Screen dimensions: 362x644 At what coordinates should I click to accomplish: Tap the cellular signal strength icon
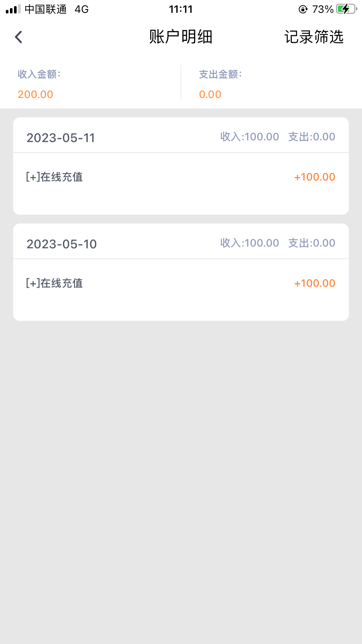click(x=13, y=9)
